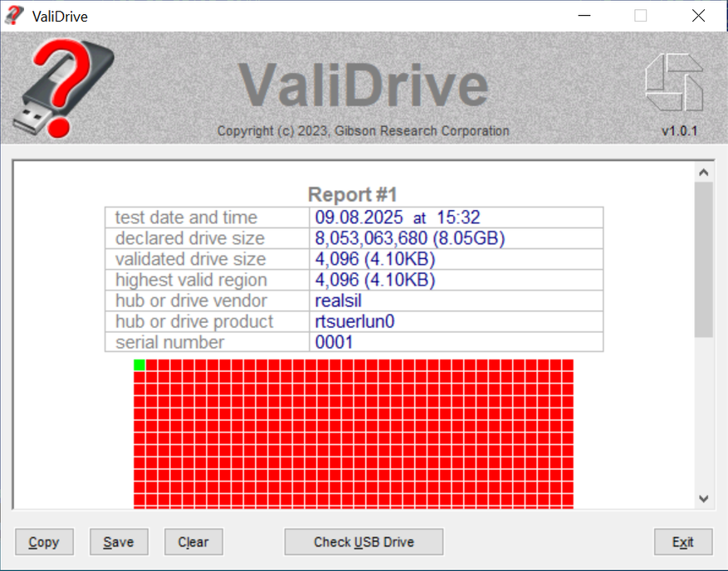Click the Gibson Research Corporation logo icon
Image resolution: width=728 pixels, height=571 pixels.
click(x=674, y=82)
